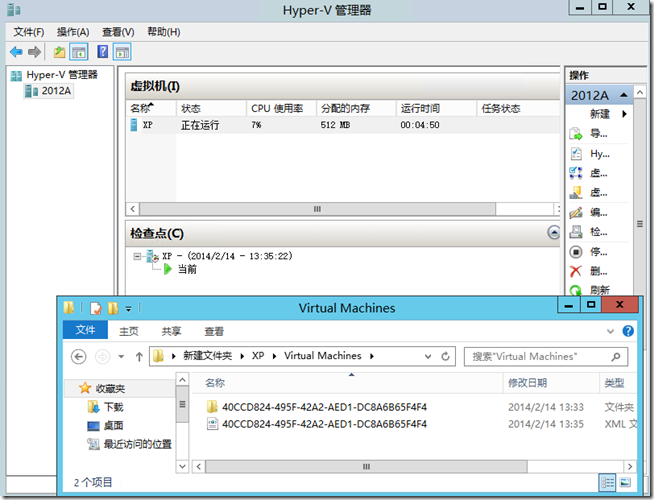Click 新建文件夹 in the address breadcrumb
The width and height of the screenshot is (654, 500).
(x=207, y=356)
